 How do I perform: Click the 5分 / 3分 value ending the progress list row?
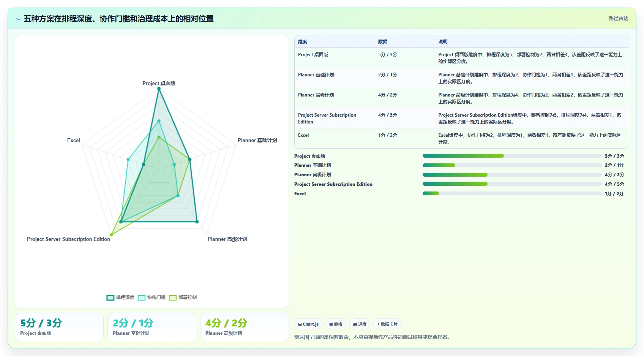(x=614, y=156)
